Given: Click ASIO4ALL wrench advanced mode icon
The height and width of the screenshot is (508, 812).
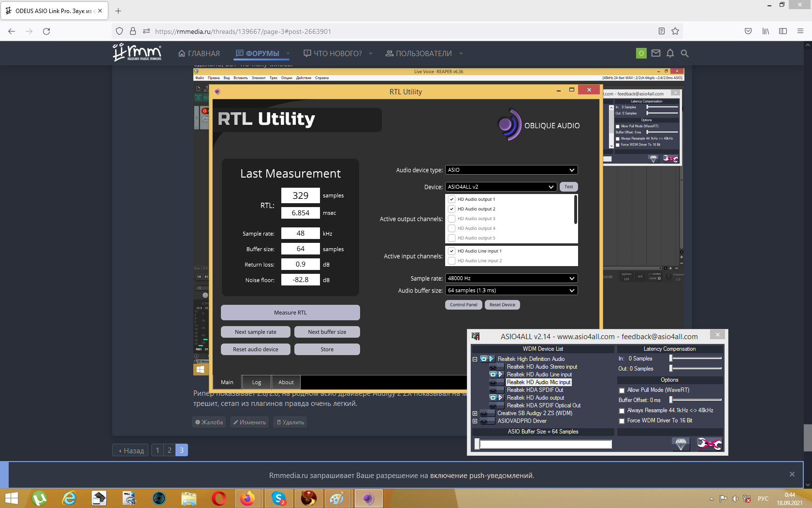Looking at the screenshot, I should [709, 444].
